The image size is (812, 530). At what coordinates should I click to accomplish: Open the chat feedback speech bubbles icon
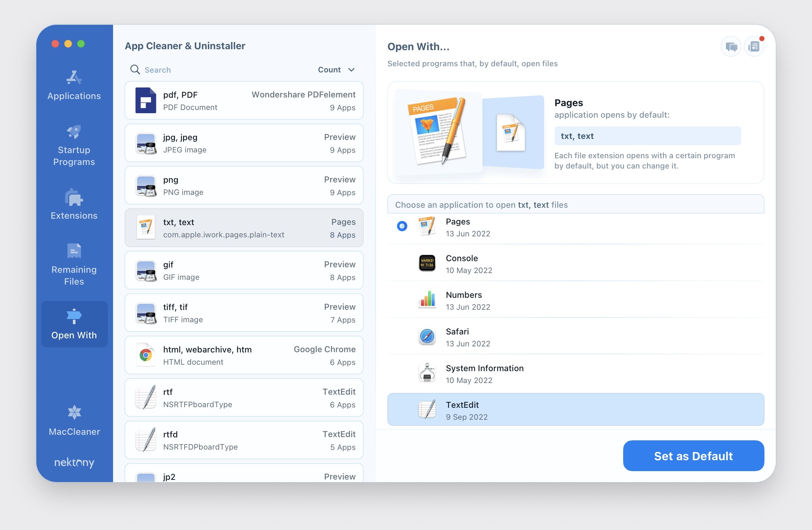click(731, 46)
